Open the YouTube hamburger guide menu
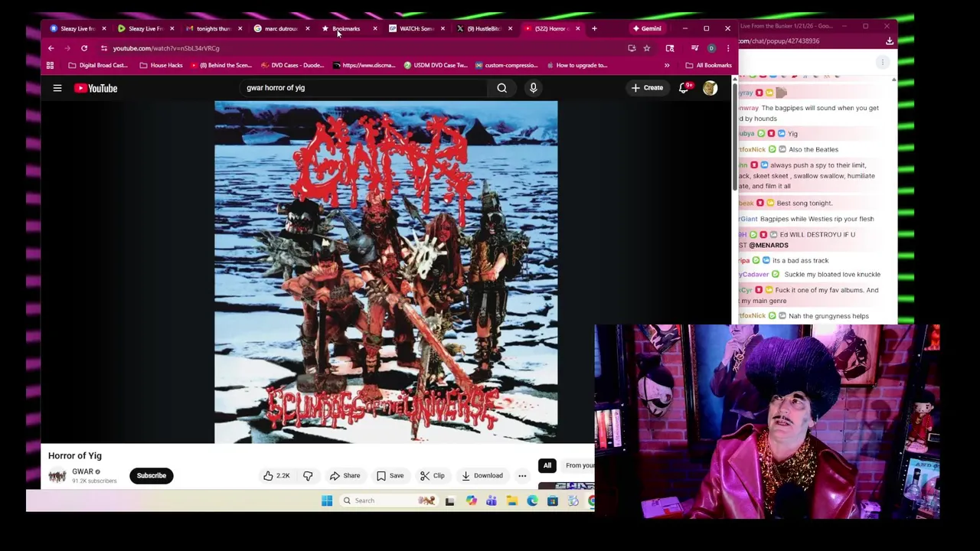The image size is (980, 551). tap(57, 88)
